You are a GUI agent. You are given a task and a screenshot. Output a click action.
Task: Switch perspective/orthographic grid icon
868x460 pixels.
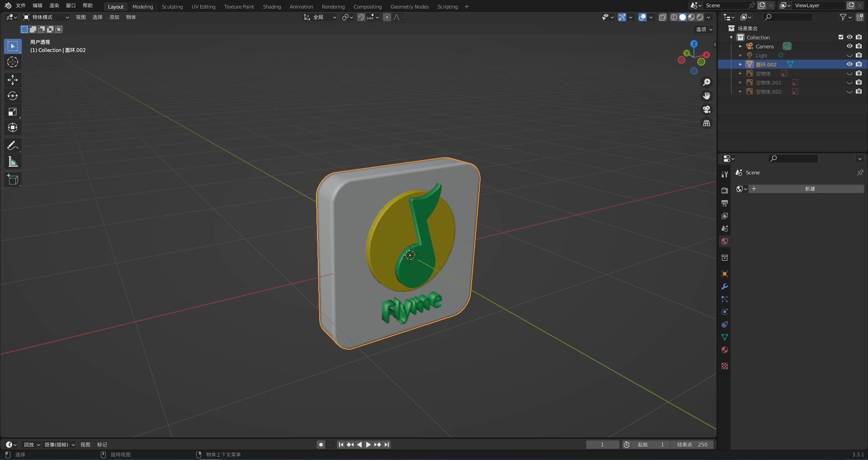[x=707, y=123]
